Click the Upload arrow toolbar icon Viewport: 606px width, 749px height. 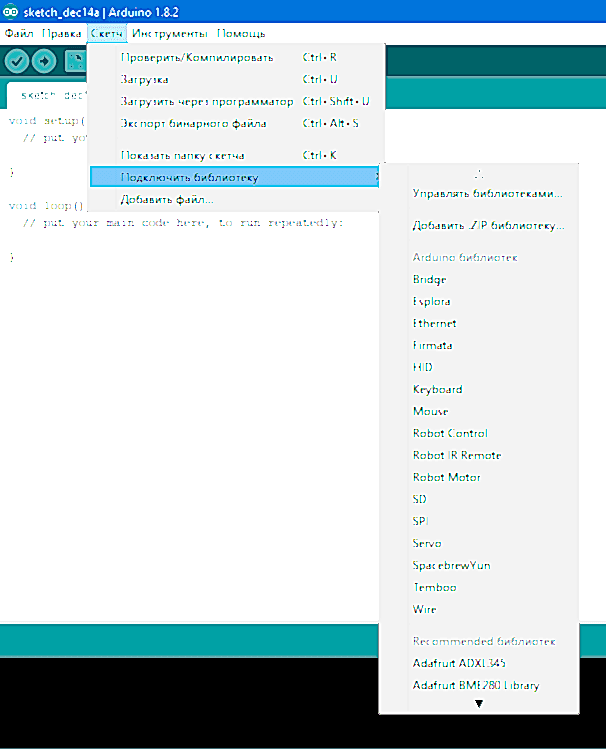[x=45, y=61]
